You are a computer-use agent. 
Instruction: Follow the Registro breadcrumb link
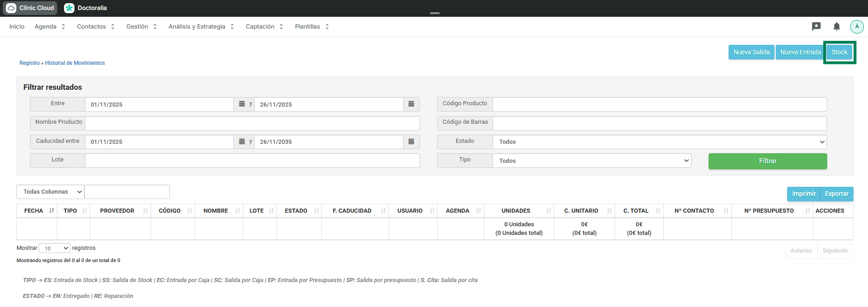30,63
